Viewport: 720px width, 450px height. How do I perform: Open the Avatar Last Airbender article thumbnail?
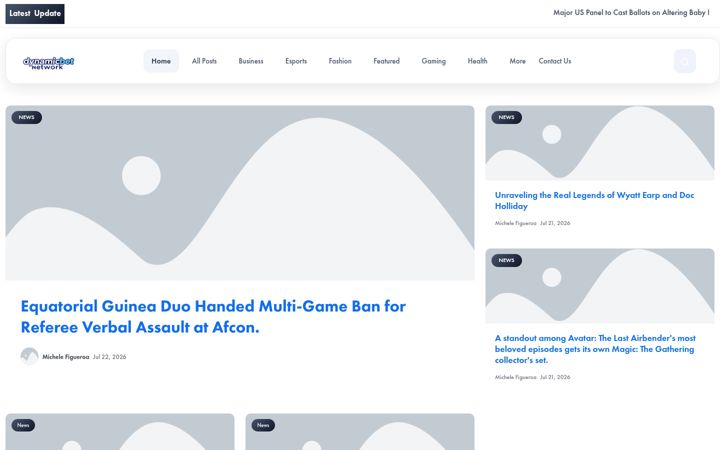[x=600, y=286]
